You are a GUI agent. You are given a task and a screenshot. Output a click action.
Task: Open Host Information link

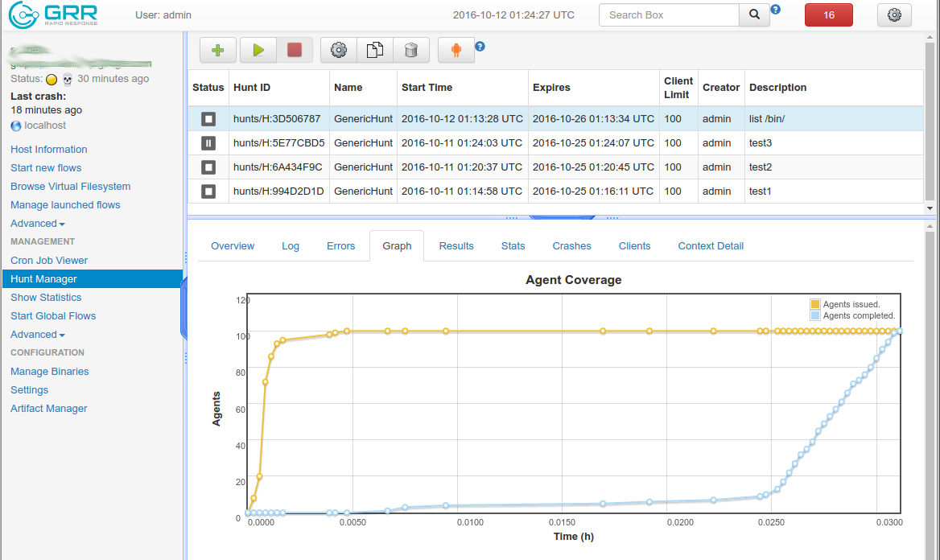[x=48, y=150]
